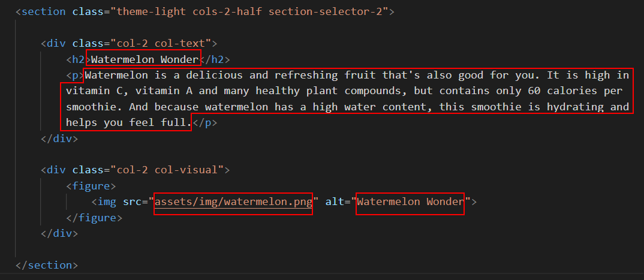
Task: Click the closing p tag
Action: 204,123
